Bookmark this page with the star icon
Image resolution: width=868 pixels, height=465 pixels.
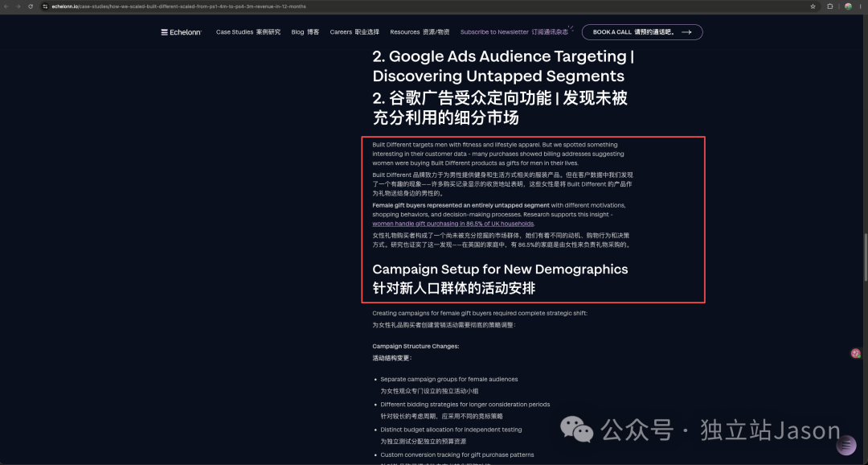pyautogui.click(x=813, y=6)
